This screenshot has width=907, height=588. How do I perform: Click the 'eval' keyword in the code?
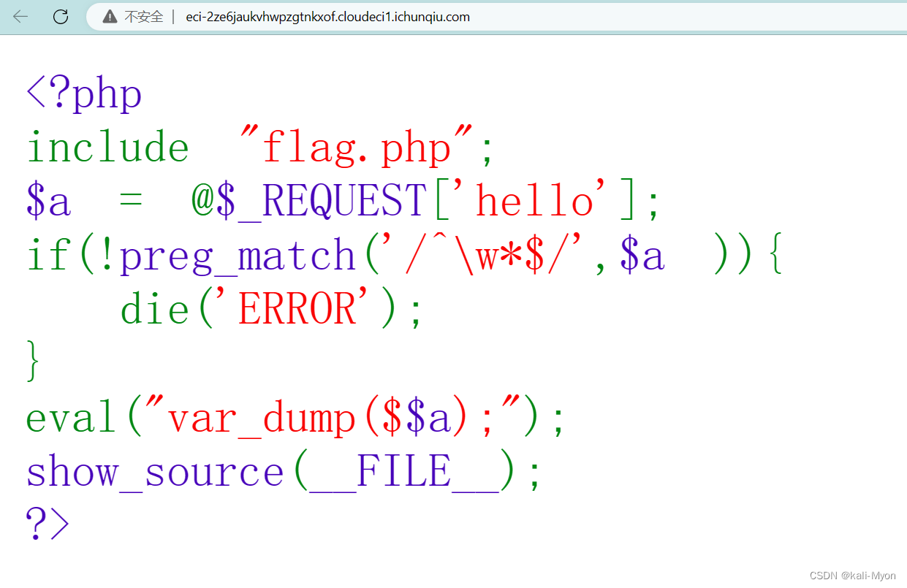tap(69, 417)
